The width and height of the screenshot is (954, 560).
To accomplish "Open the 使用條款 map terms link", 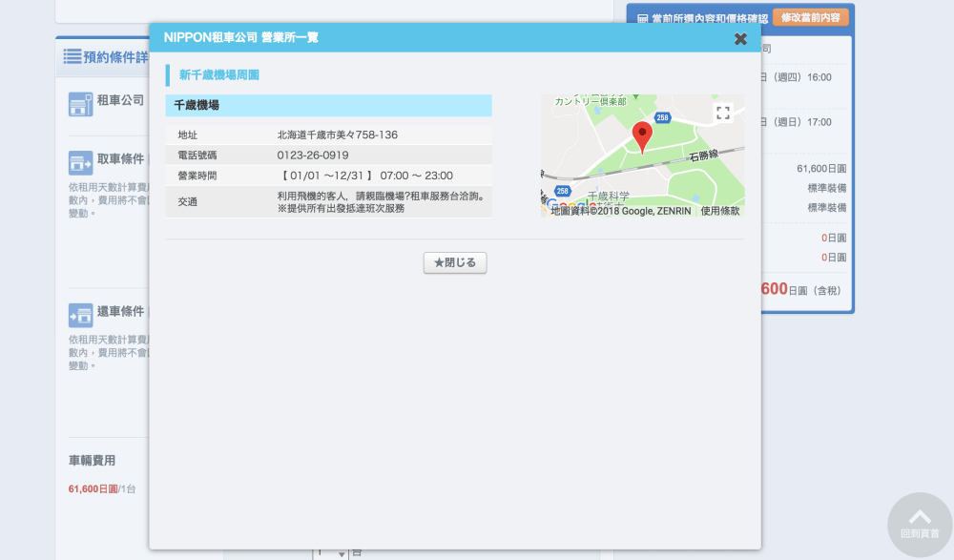I will [x=719, y=211].
